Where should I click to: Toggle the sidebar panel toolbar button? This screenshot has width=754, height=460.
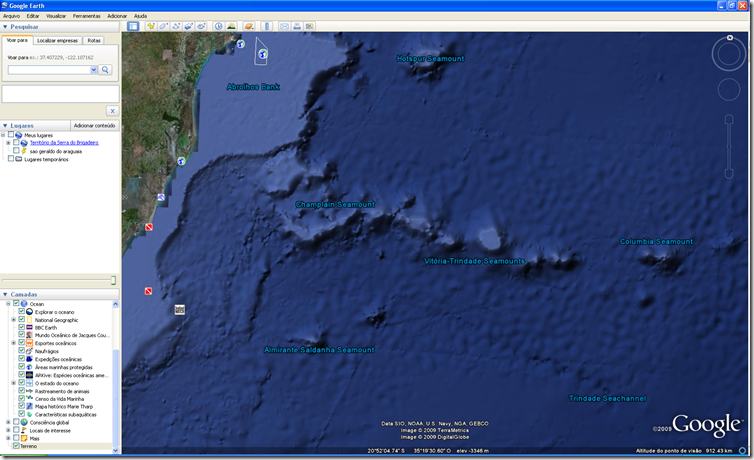tap(133, 26)
